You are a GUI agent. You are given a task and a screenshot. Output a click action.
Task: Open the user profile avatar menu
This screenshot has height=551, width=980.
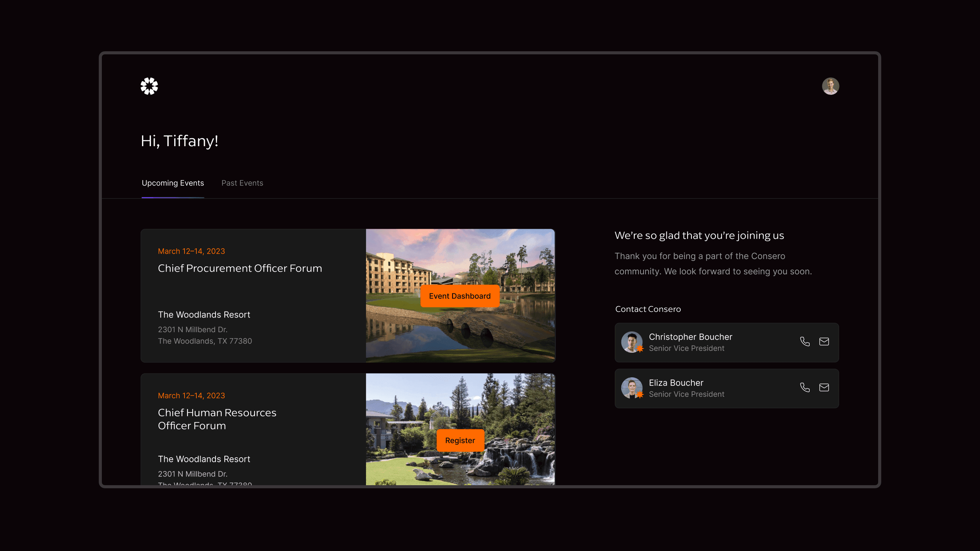pyautogui.click(x=830, y=86)
